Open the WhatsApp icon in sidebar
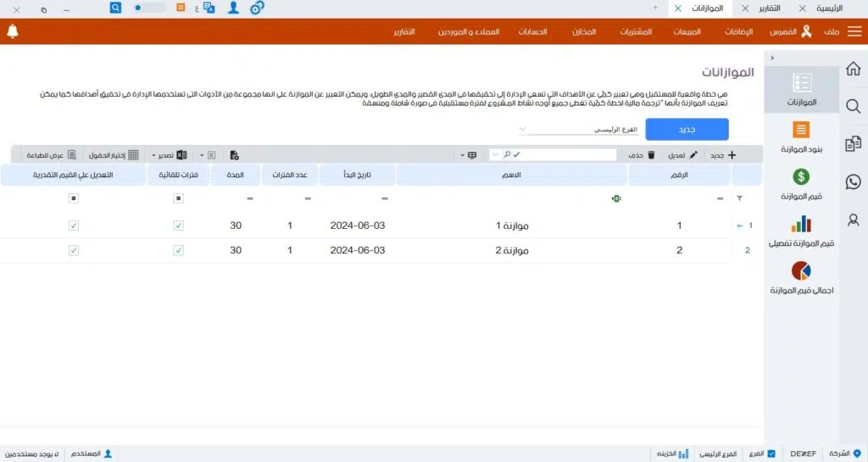The image size is (868, 462). click(x=853, y=181)
